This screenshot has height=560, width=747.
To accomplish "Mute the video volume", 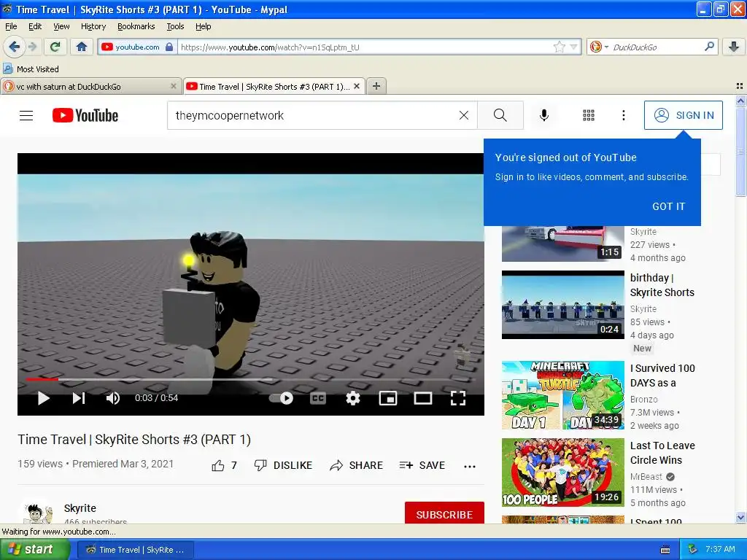I will pyautogui.click(x=113, y=398).
